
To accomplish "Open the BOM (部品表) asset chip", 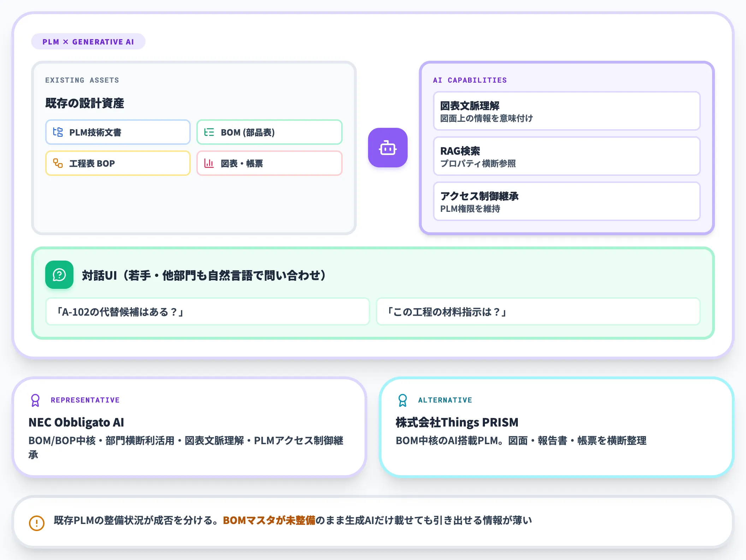I will coord(270,132).
